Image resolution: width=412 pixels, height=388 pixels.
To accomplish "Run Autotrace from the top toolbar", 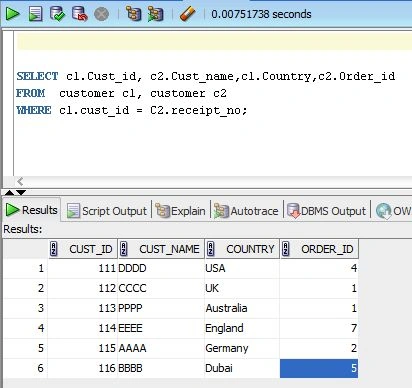I will pyautogui.click(x=155, y=14).
